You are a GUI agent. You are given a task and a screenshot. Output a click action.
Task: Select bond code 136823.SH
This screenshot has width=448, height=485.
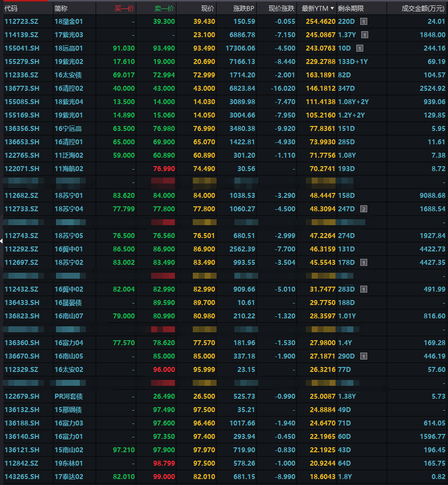point(22,316)
